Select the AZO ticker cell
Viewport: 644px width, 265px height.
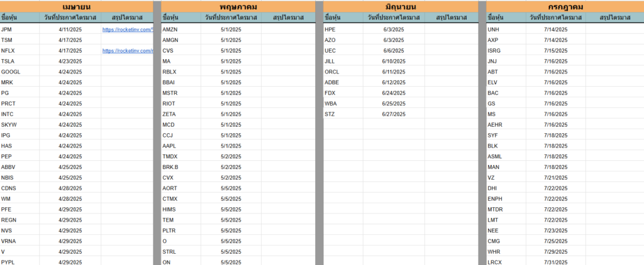343,40
